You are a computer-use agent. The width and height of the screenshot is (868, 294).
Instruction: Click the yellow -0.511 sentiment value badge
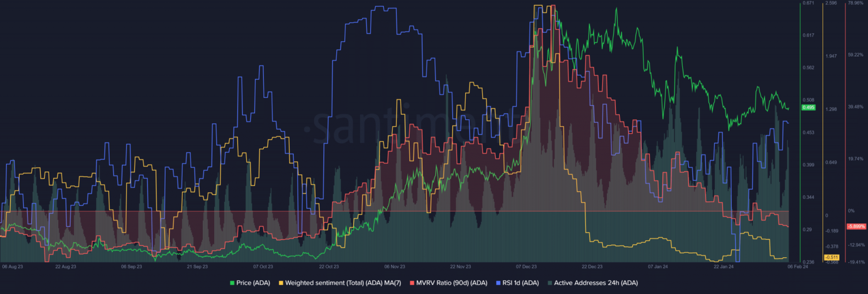point(831,258)
